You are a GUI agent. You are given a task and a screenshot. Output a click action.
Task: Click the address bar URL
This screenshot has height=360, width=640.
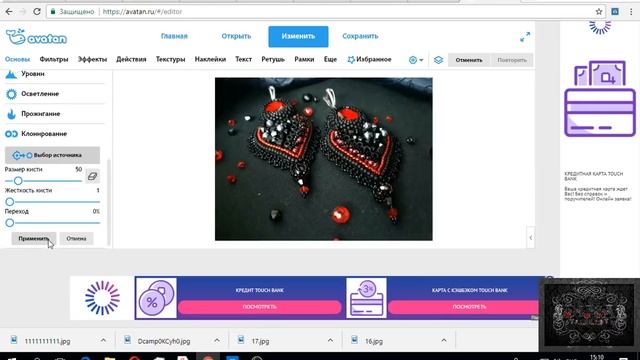coord(142,11)
